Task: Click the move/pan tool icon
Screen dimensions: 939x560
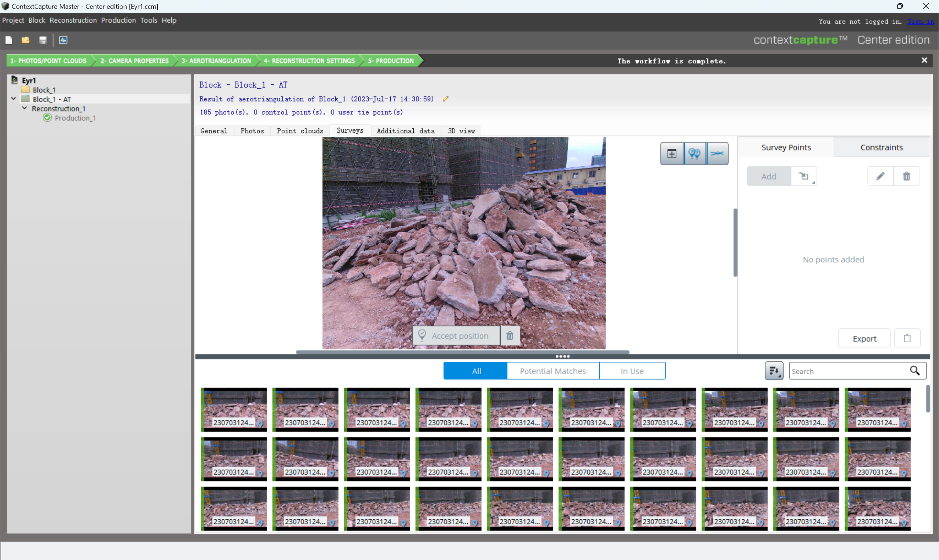Action: click(x=672, y=153)
